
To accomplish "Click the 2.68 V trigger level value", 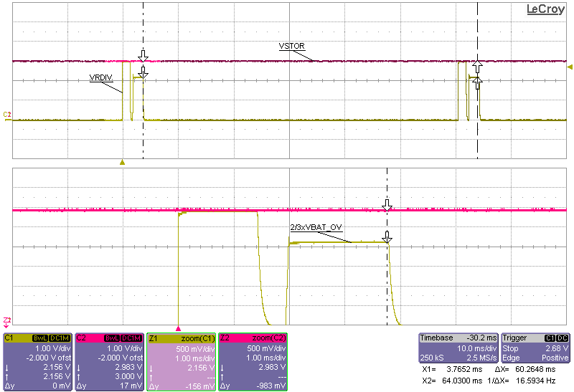I will click(x=557, y=348).
